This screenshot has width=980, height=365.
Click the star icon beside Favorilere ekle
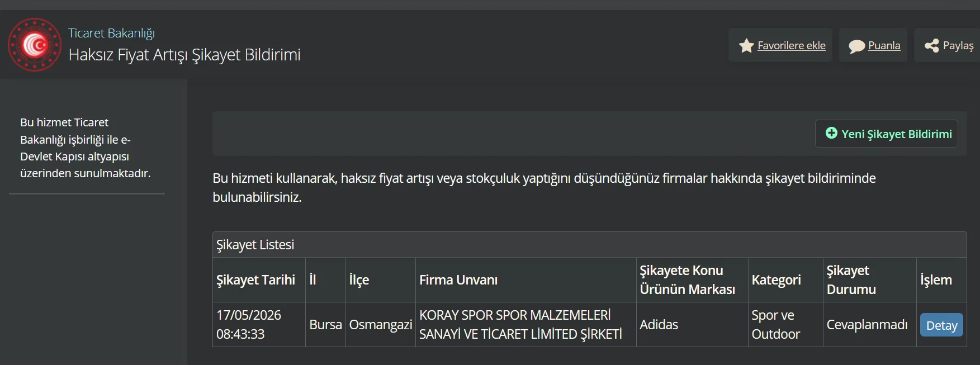pyautogui.click(x=746, y=46)
